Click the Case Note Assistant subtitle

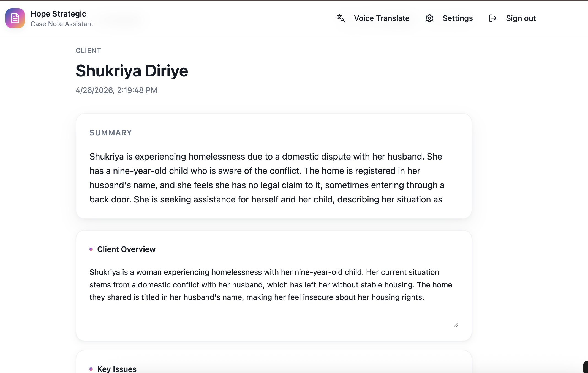(x=62, y=24)
